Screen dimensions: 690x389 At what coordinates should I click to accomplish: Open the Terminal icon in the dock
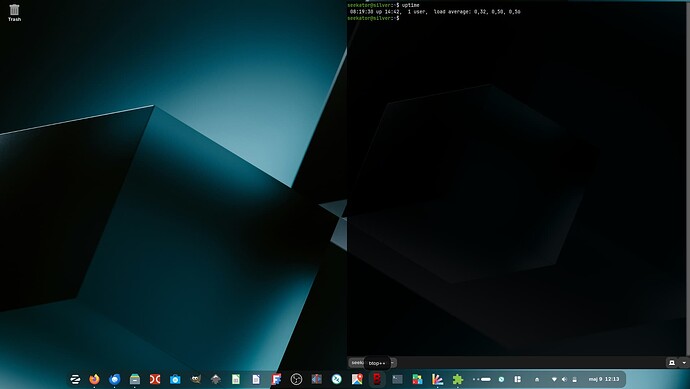pos(397,379)
